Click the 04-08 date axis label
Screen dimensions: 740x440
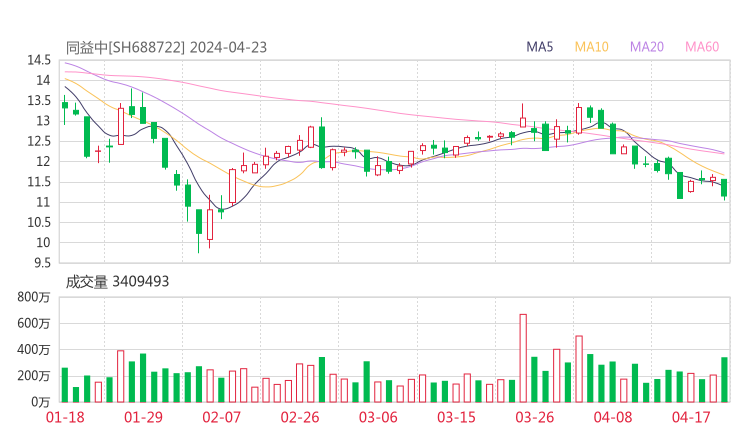pyautogui.click(x=613, y=417)
